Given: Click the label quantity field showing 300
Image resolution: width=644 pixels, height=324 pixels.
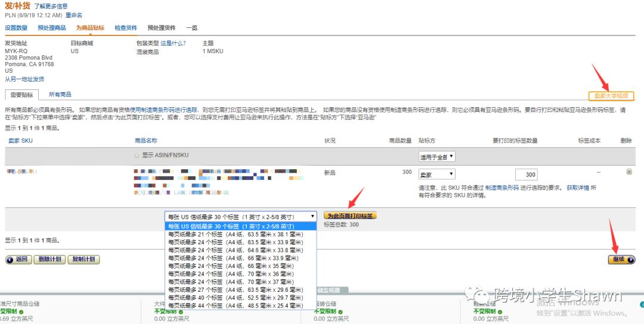Looking at the screenshot, I should point(522,175).
